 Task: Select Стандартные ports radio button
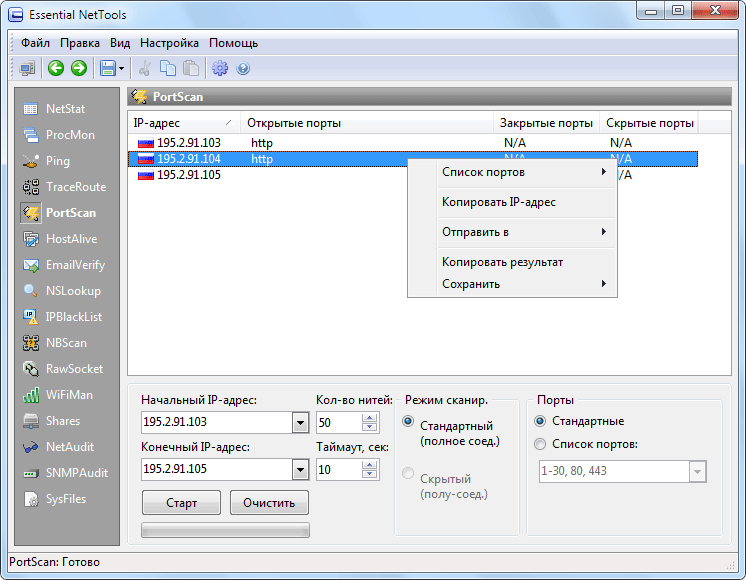540,421
